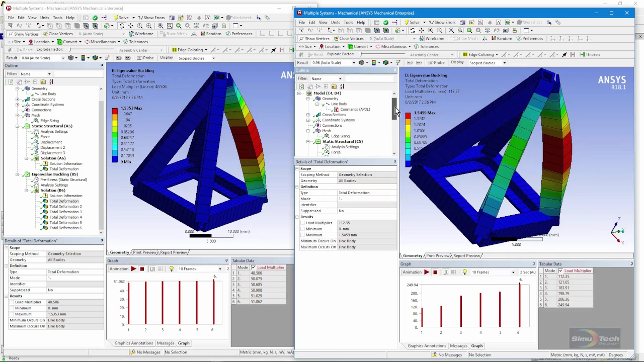Click the Mode value field in right Details
The width and height of the screenshot is (644, 362).
[366, 199]
